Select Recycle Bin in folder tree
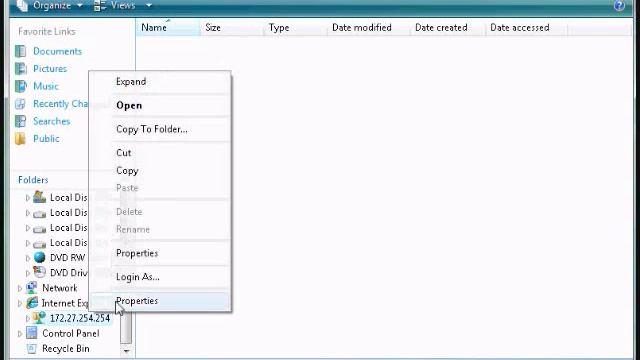 point(66,349)
